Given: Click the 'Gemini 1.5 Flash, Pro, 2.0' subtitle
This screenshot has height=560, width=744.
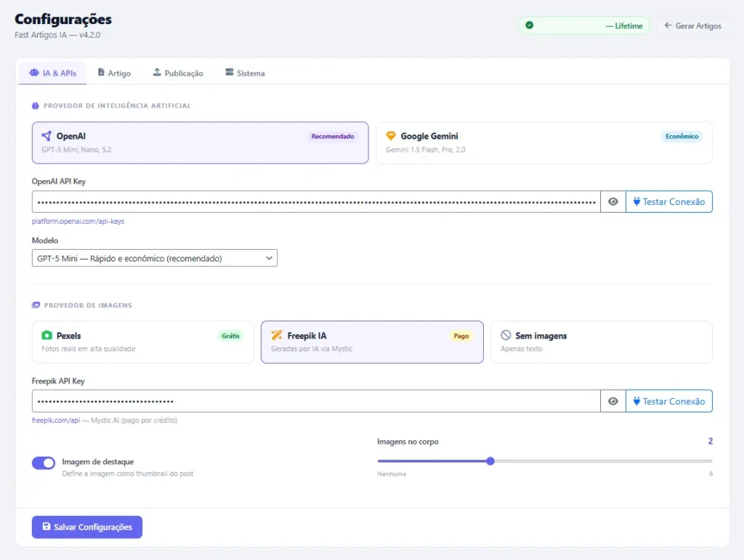Looking at the screenshot, I should [426, 150].
